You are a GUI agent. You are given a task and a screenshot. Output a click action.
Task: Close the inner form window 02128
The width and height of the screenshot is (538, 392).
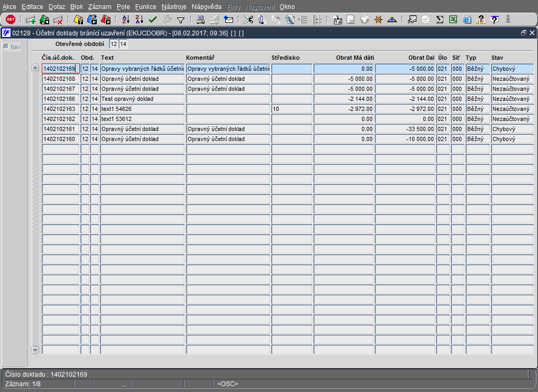(x=532, y=33)
